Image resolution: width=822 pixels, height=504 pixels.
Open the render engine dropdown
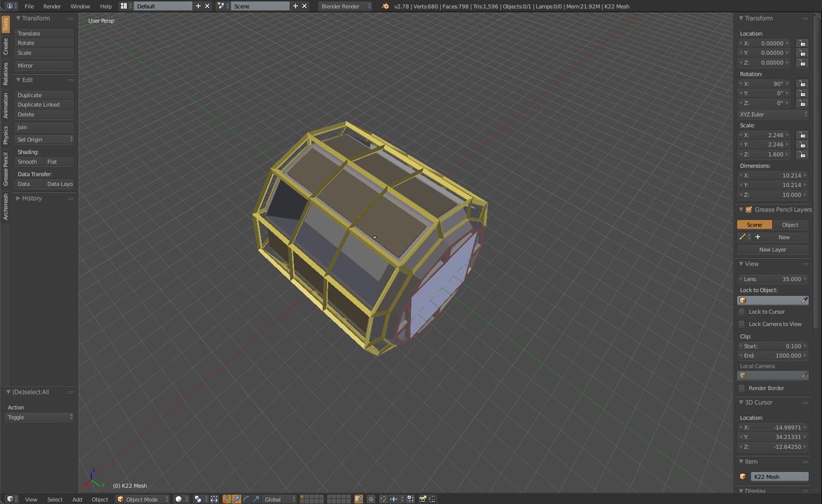(x=345, y=6)
